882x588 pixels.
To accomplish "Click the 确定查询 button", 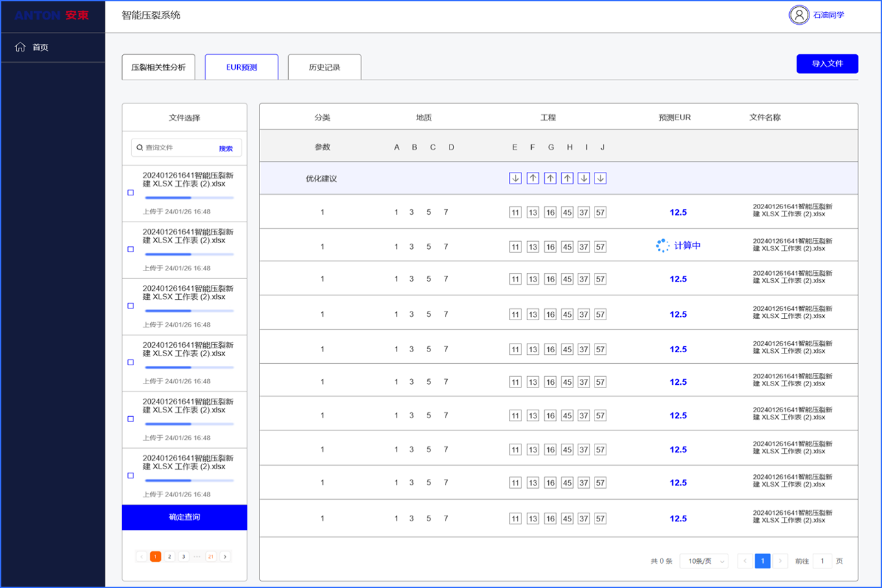I will pyautogui.click(x=184, y=517).
